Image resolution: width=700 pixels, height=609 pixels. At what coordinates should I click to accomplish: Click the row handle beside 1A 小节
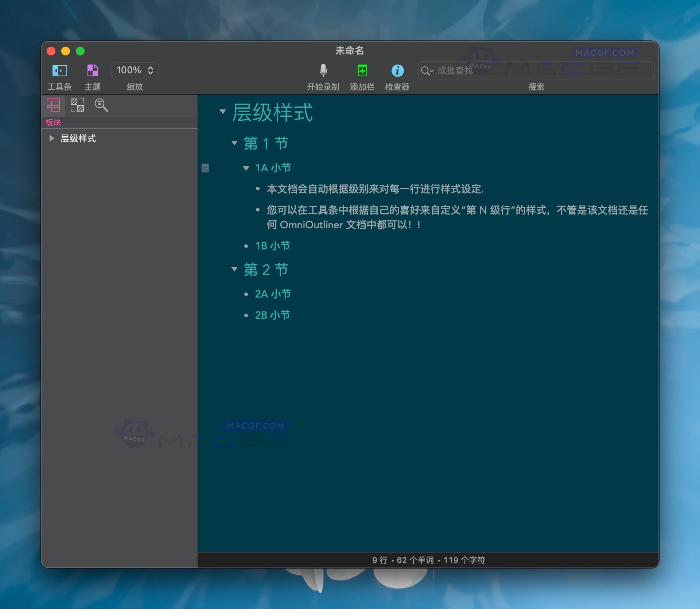[205, 168]
